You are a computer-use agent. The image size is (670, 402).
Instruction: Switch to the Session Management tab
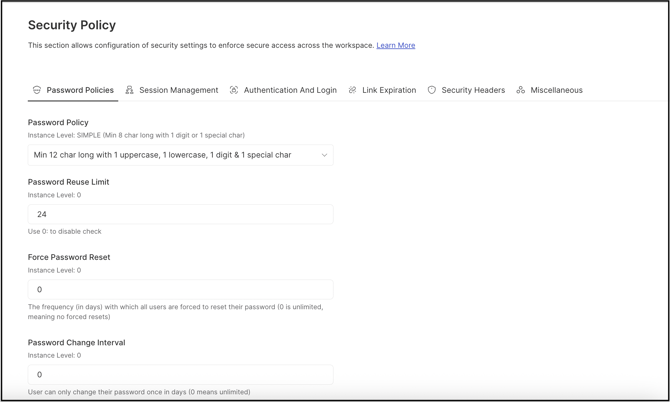click(x=172, y=90)
